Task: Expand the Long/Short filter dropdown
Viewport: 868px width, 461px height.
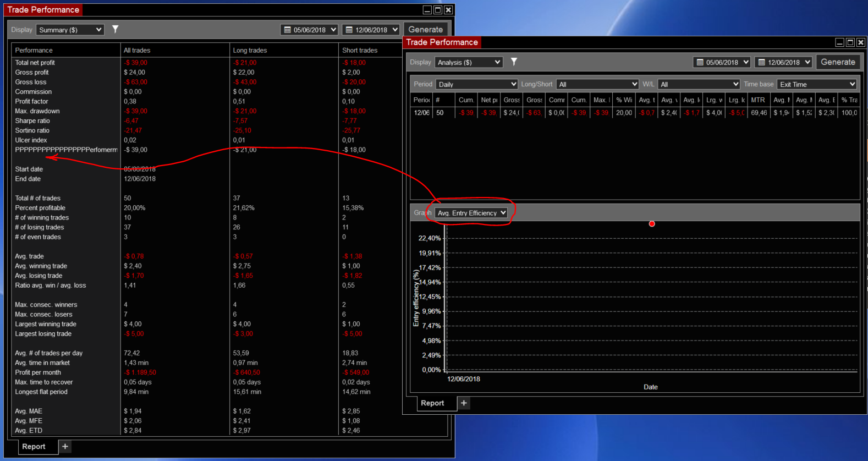Action: click(597, 84)
